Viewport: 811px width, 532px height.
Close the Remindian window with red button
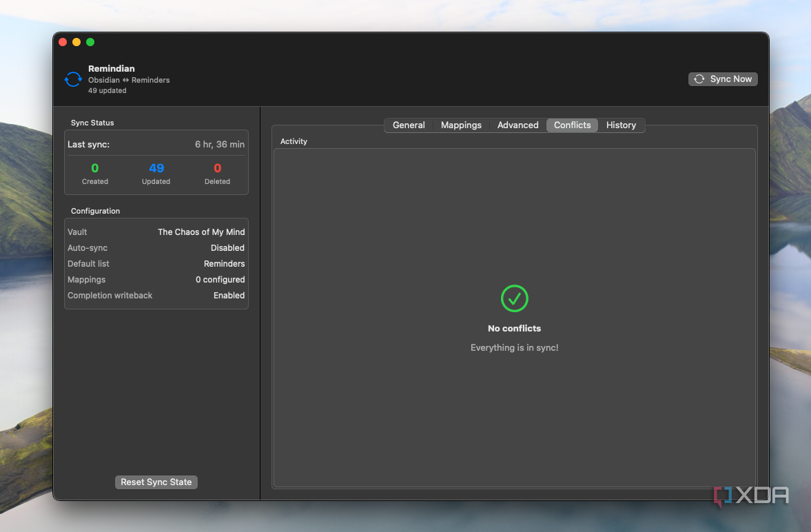[x=63, y=42]
